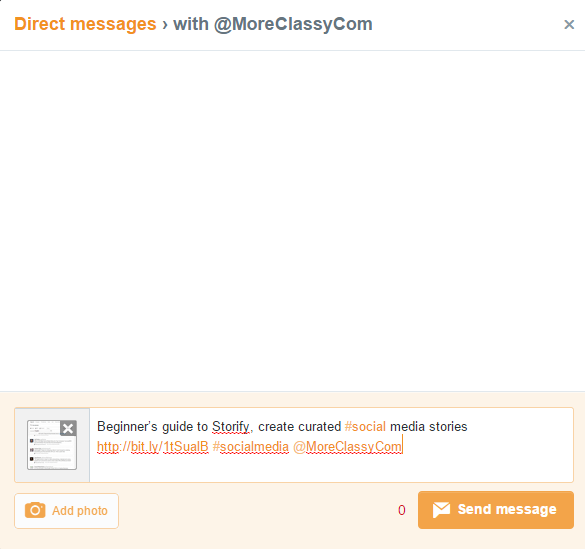The width and height of the screenshot is (585, 549).
Task: Click blank space below message text
Action: [331, 468]
